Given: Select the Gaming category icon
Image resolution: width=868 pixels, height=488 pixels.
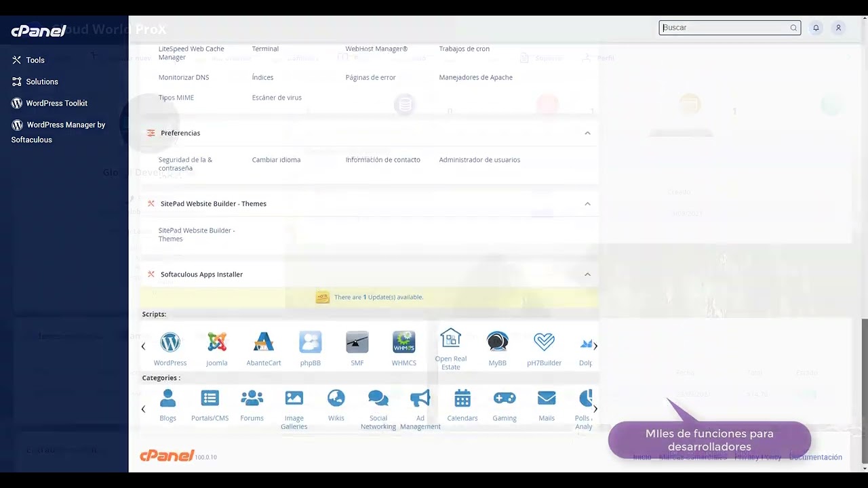Looking at the screenshot, I should click(505, 399).
